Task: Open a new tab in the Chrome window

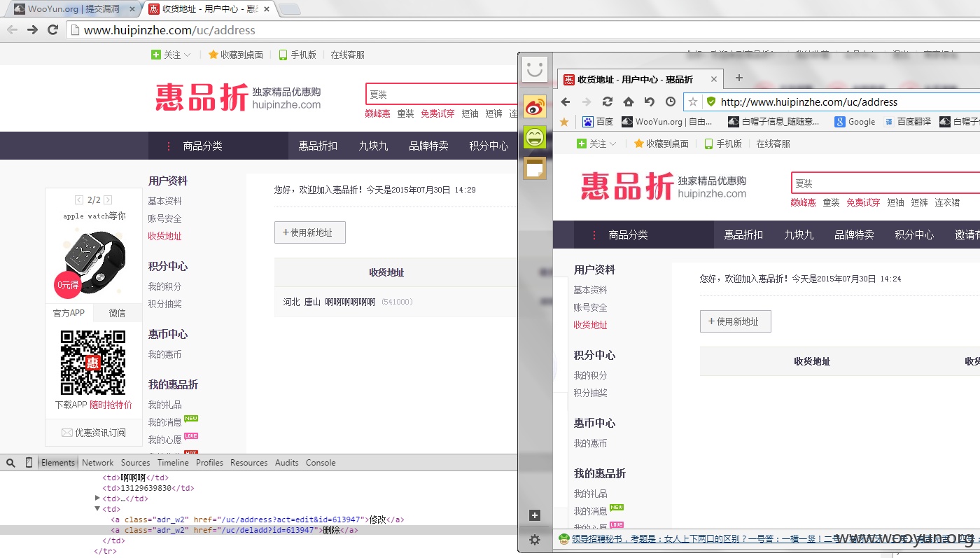Action: [x=290, y=9]
